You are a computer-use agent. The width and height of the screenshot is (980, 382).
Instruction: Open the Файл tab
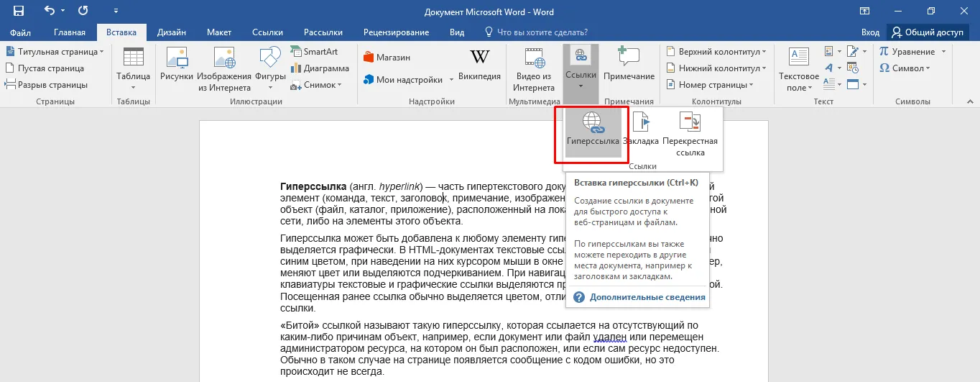[21, 32]
